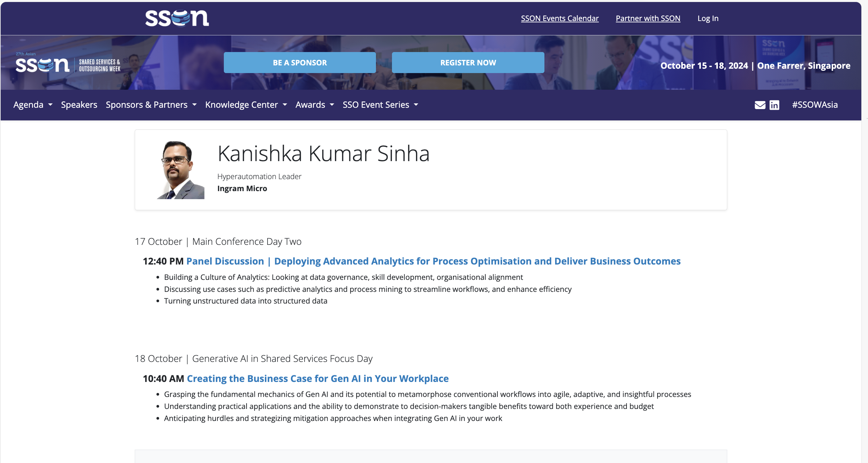Viewport: 868px width, 463px height.
Task: Click the Hyperautomation Leader job title
Action: 259,176
